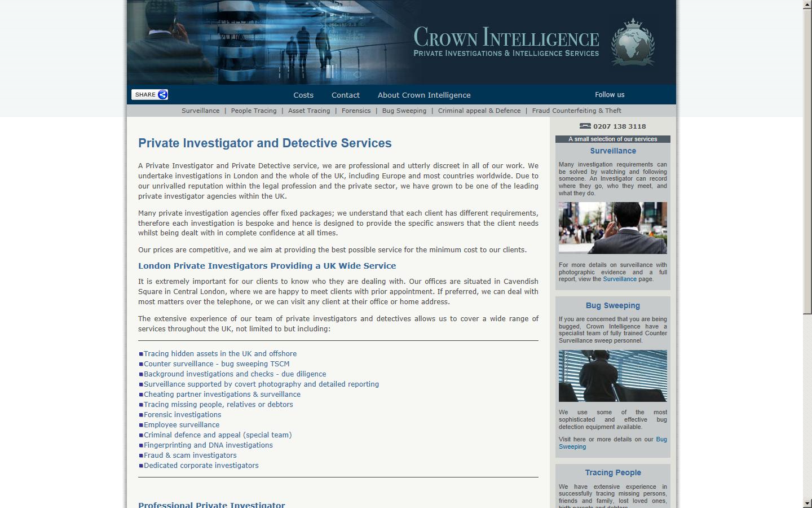
Task: Open the Costs page
Action: 303,95
